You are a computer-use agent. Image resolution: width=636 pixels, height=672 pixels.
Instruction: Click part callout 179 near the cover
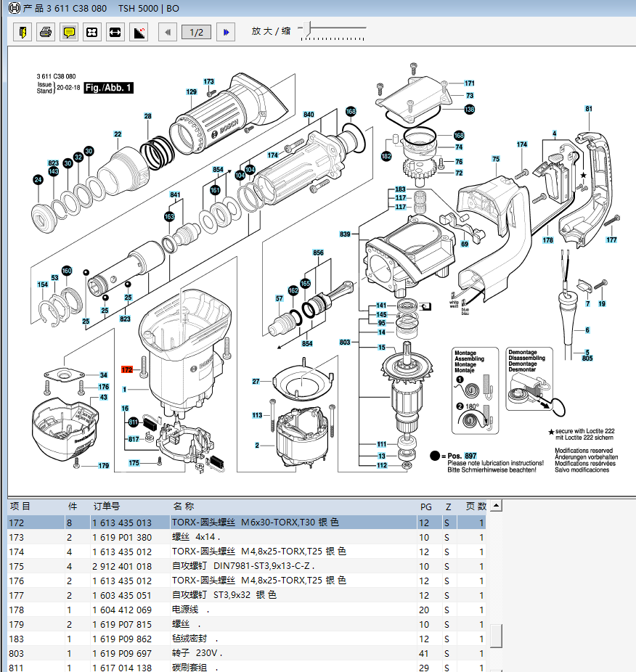tap(103, 465)
